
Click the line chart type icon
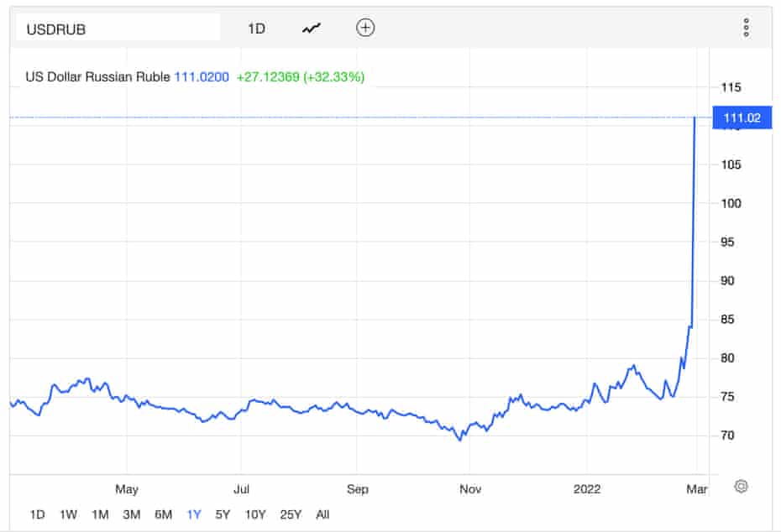coord(312,29)
